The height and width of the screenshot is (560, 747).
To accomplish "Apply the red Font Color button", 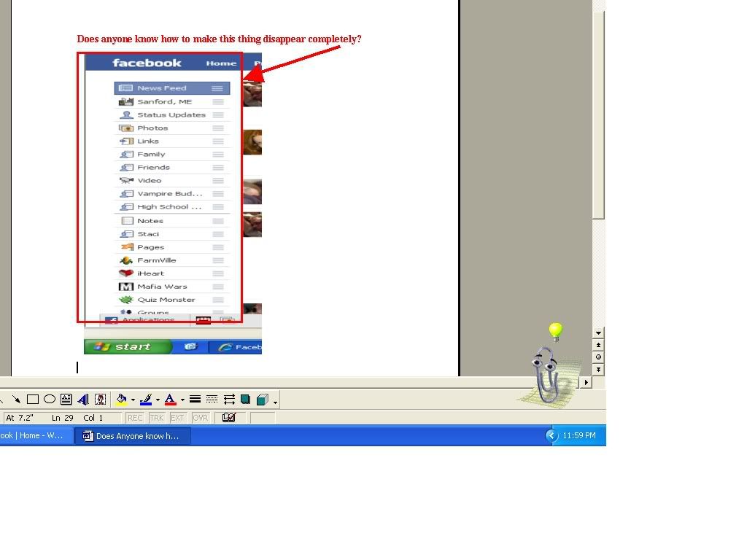I will coord(170,399).
